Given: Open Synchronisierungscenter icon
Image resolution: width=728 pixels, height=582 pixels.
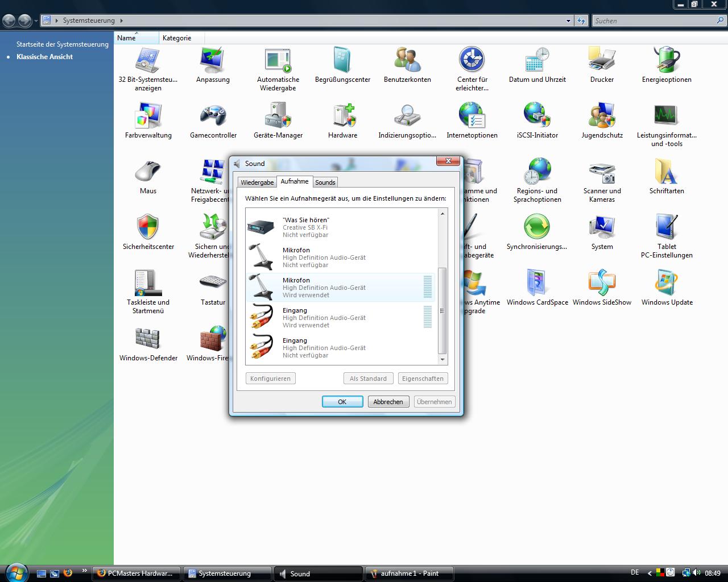Looking at the screenshot, I should [x=537, y=232].
